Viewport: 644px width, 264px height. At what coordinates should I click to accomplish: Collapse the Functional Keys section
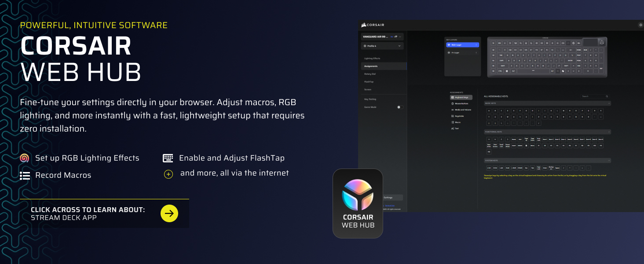[609, 132]
